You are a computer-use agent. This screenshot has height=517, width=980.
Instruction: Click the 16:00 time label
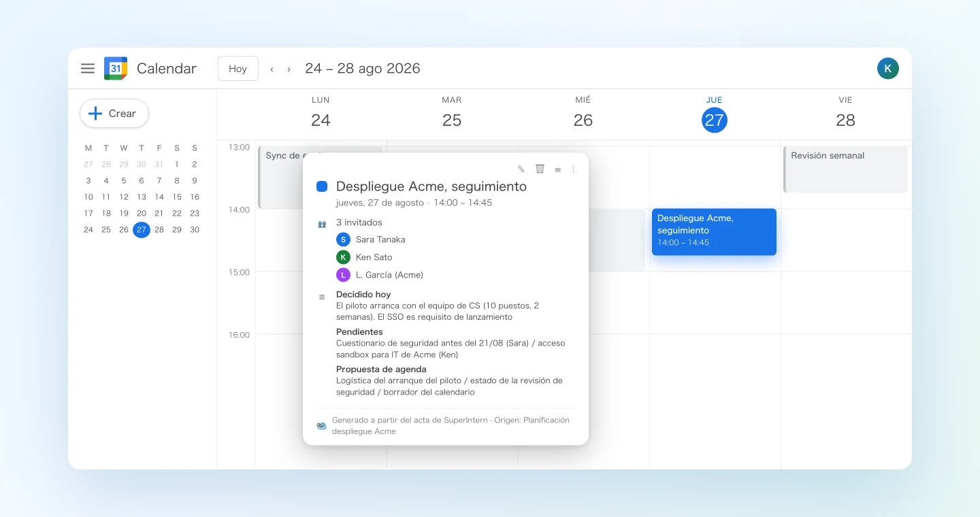(x=239, y=335)
